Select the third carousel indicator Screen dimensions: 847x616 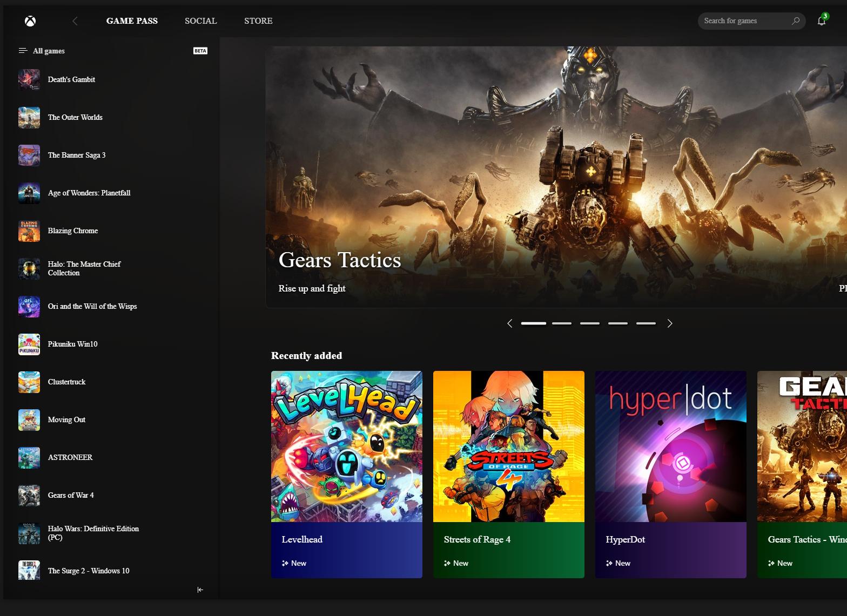tap(590, 323)
